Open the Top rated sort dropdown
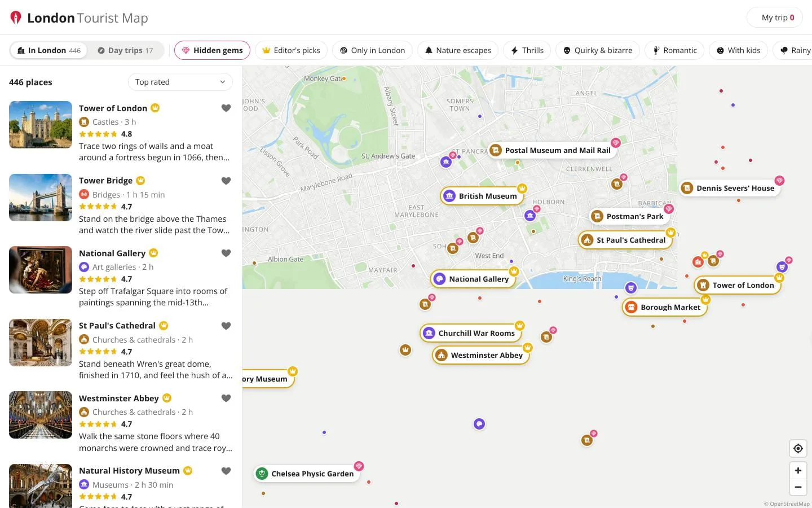 (180, 82)
